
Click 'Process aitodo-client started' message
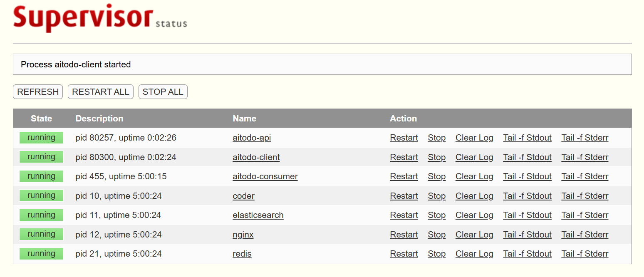pos(76,64)
